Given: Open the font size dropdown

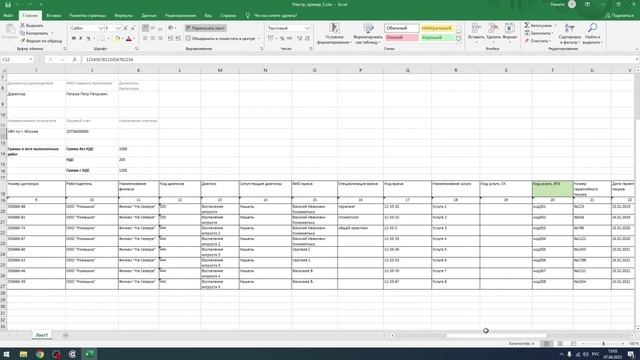Looking at the screenshot, I should click(118, 28).
